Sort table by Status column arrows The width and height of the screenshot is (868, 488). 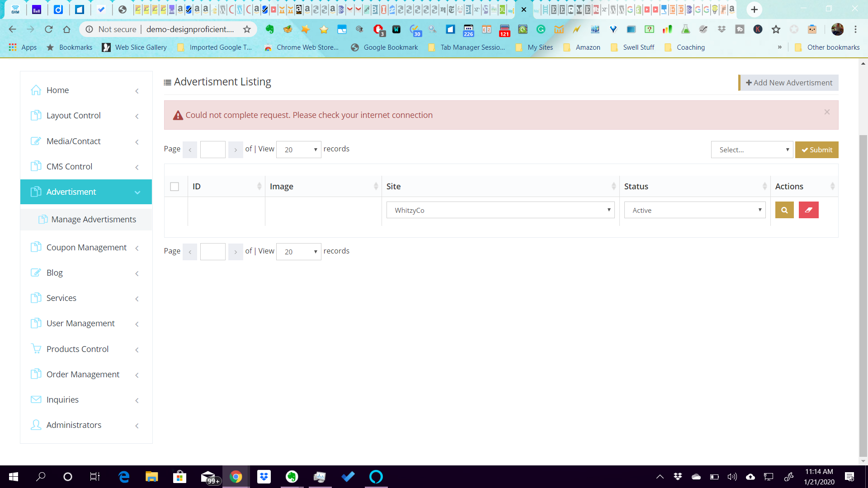[x=764, y=186]
